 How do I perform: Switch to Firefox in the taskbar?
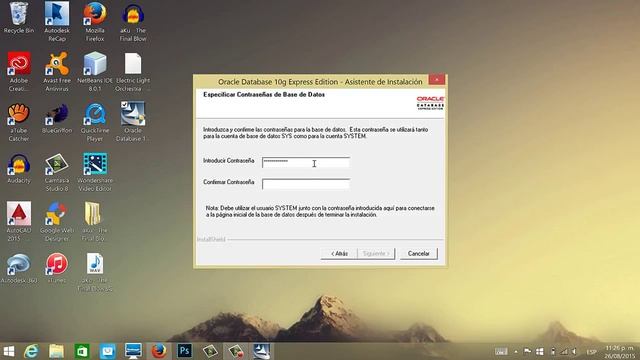tap(159, 351)
